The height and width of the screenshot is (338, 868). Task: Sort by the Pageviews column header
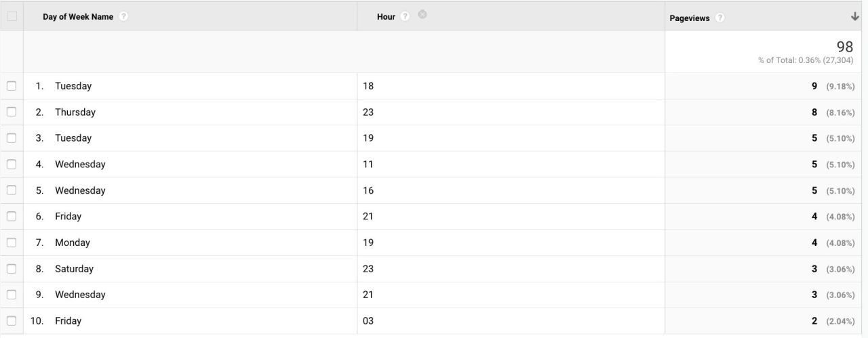[689, 18]
